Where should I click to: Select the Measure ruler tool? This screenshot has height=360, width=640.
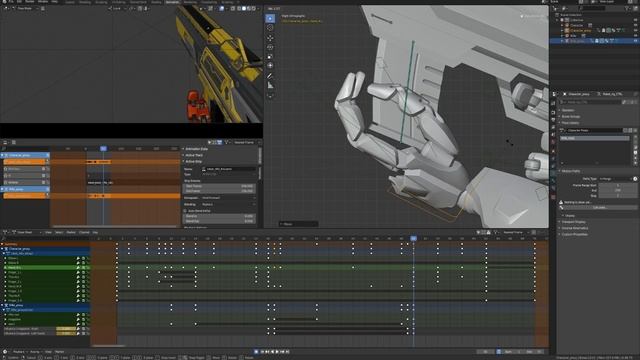270,86
